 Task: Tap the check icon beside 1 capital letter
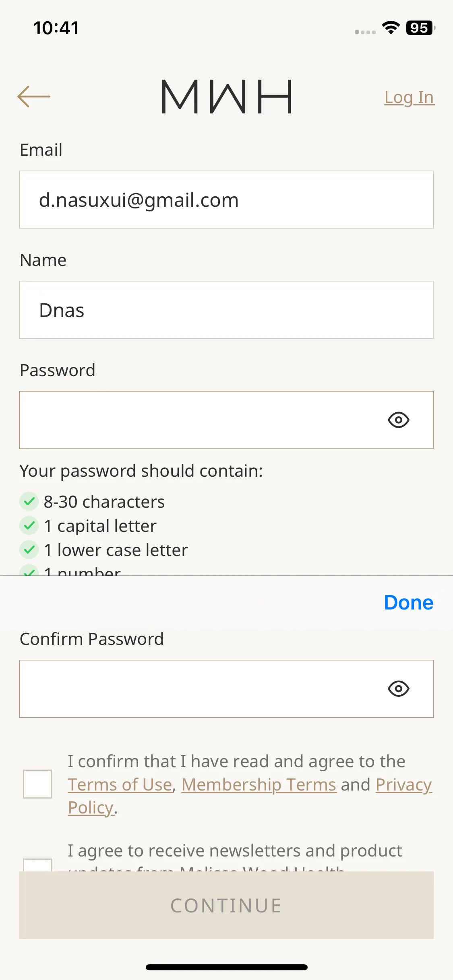tap(29, 526)
